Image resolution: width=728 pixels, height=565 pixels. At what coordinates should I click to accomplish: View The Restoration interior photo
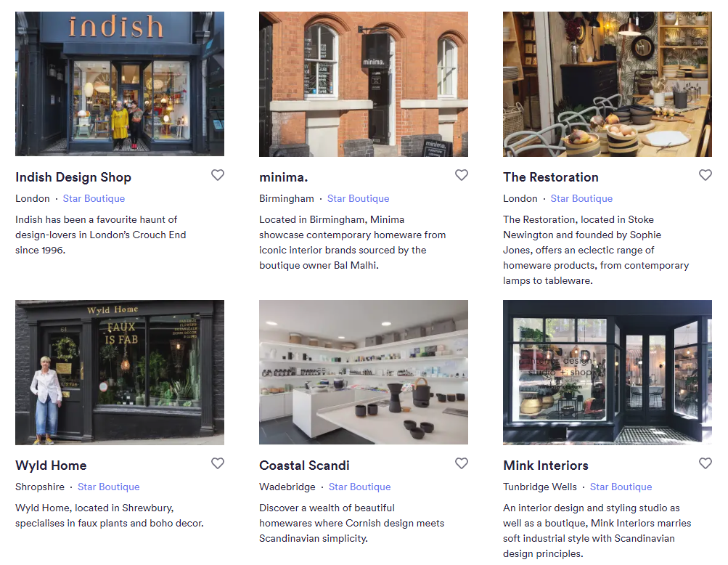click(608, 84)
